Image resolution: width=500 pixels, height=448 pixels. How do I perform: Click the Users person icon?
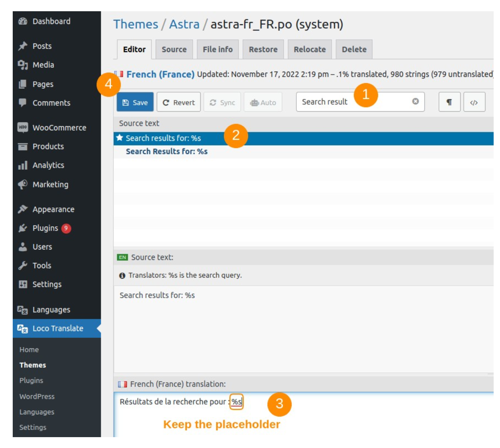[x=23, y=246]
